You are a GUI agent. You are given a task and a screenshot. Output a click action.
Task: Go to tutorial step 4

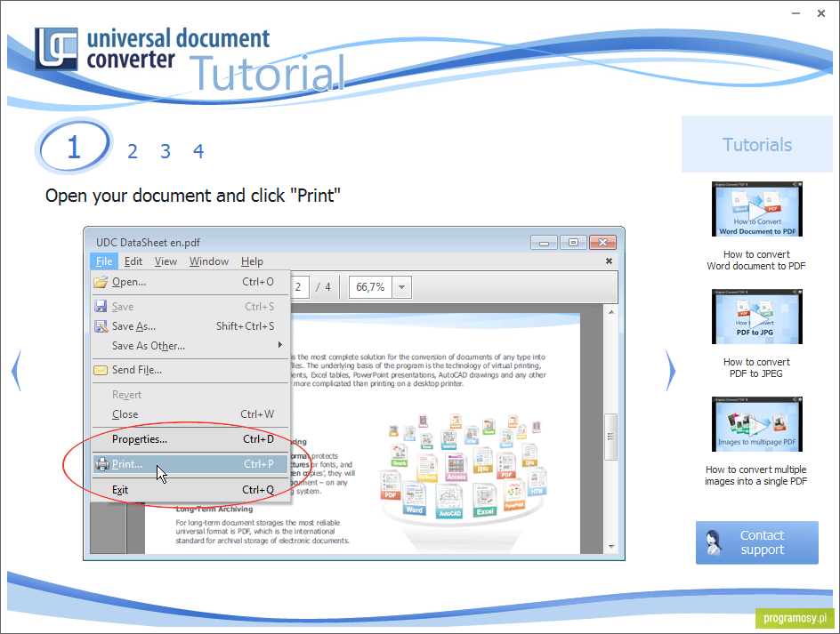point(198,151)
